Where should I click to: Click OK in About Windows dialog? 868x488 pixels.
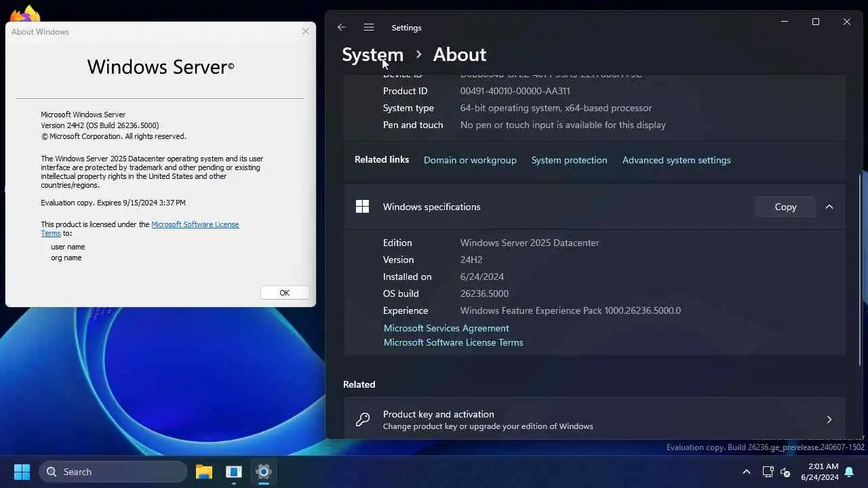[x=285, y=293]
